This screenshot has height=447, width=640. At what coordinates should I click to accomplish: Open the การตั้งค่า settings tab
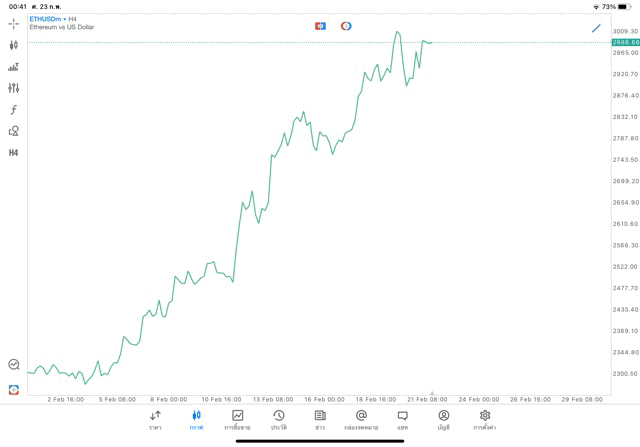tap(485, 420)
